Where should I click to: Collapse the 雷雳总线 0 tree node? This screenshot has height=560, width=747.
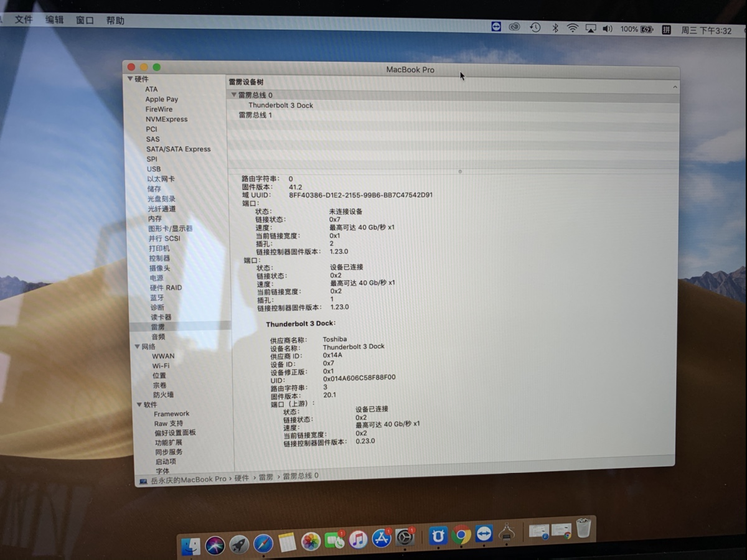coord(234,95)
